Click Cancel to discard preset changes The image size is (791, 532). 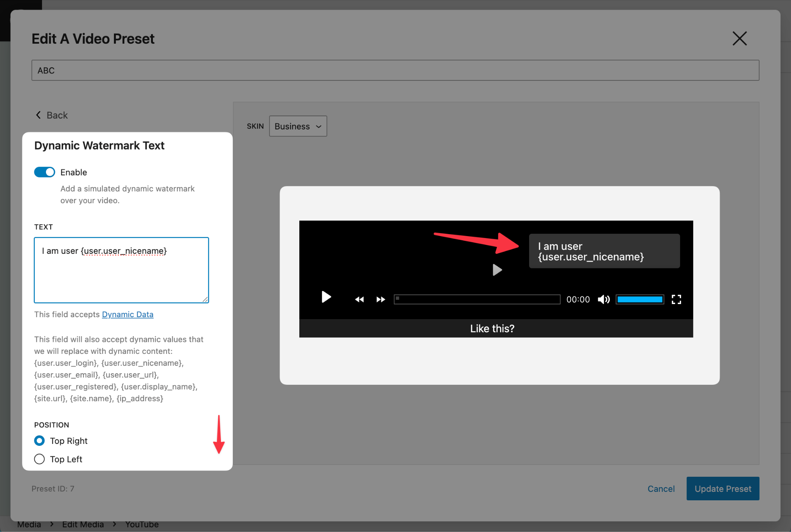coord(661,488)
